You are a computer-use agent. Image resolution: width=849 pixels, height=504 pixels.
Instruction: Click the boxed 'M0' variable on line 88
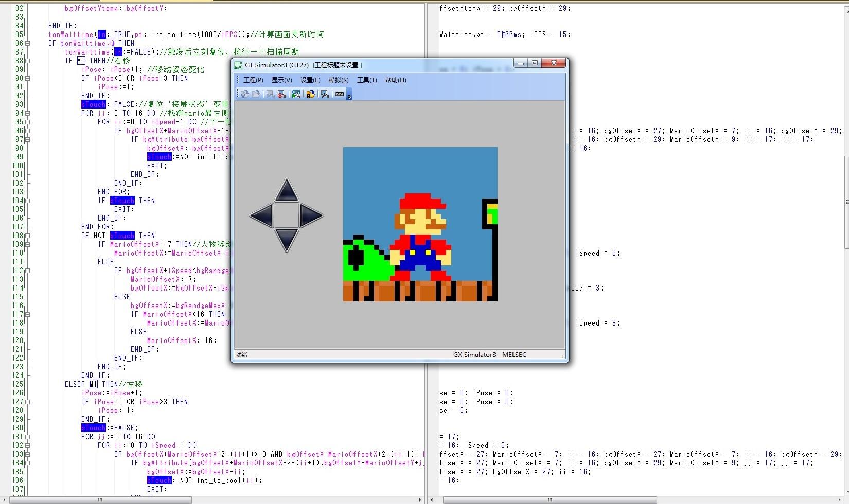pos(81,61)
